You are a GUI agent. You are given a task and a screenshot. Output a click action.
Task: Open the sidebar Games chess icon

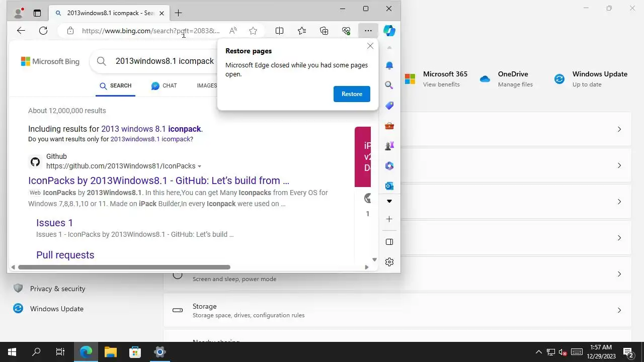389,146
